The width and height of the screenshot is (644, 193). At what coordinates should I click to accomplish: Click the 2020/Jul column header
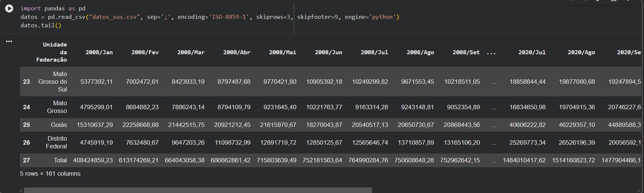pyautogui.click(x=532, y=52)
